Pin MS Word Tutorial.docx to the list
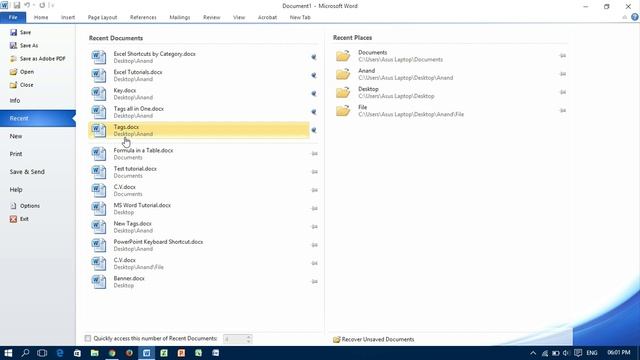This screenshot has width=640, height=360. 315,209
